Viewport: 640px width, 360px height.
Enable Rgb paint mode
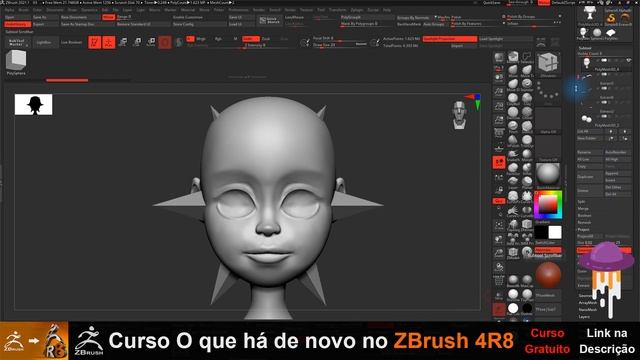click(x=218, y=39)
